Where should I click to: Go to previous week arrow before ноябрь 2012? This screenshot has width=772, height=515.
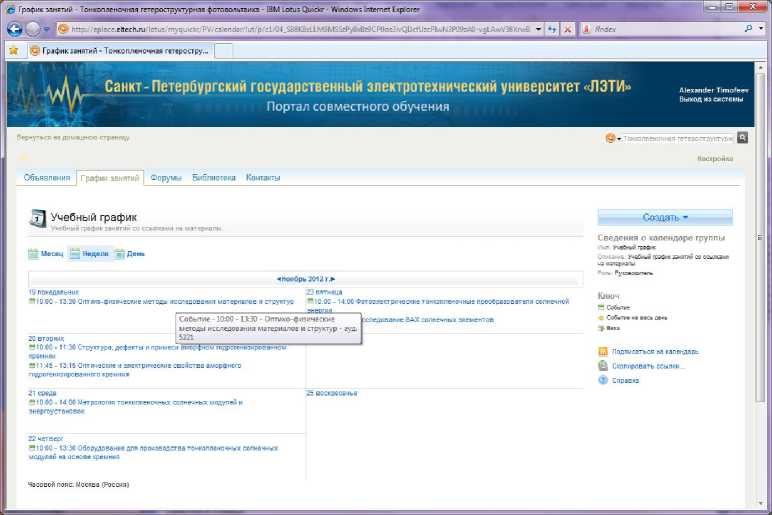[x=278, y=279]
